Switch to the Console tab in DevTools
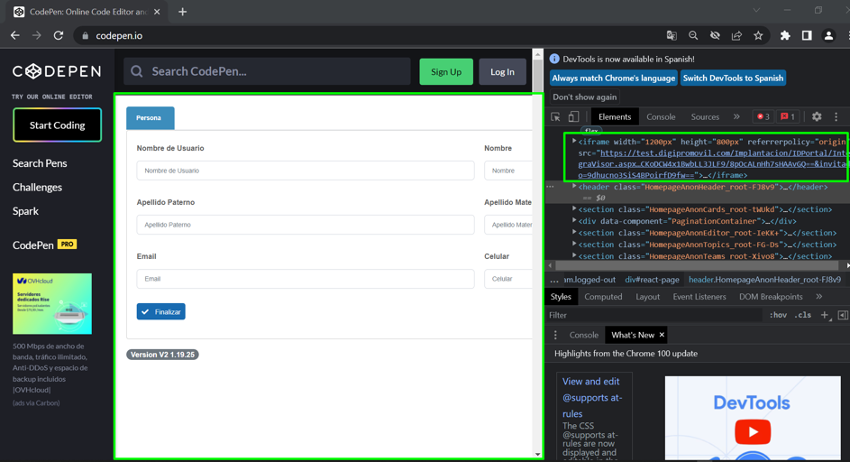Screen dimensions: 850x462 coord(660,117)
